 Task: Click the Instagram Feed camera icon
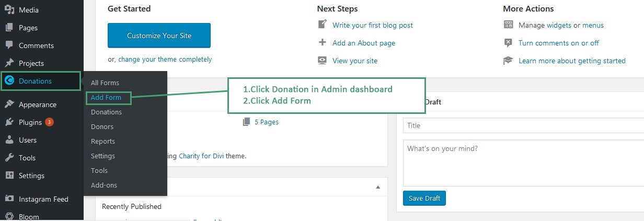pos(9,199)
